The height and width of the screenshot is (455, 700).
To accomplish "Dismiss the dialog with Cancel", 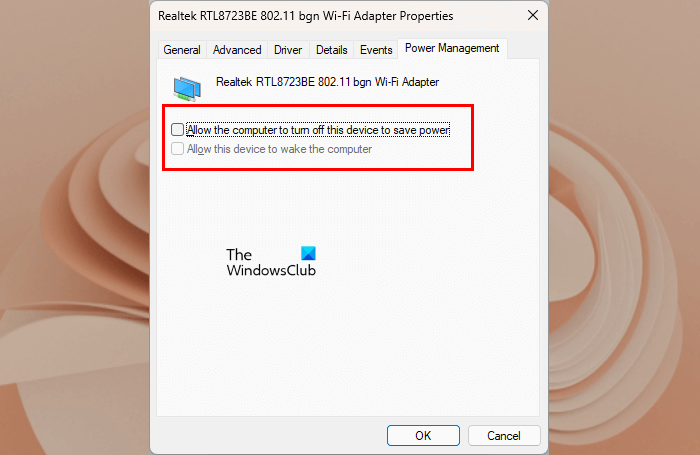I will pos(504,435).
